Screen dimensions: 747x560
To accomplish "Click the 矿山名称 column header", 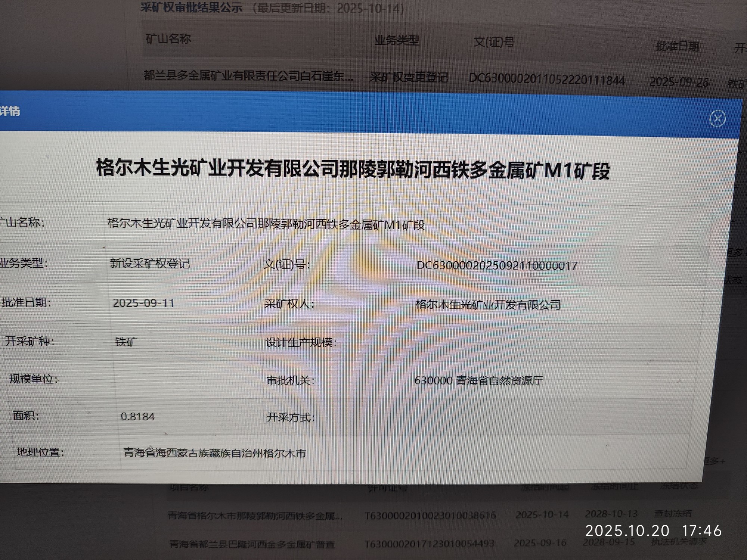I will tap(168, 38).
